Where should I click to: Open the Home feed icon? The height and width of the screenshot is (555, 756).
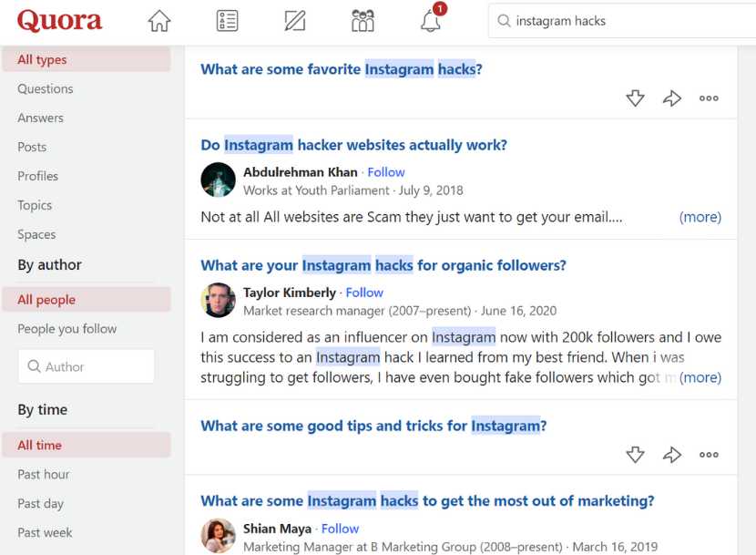pos(159,21)
